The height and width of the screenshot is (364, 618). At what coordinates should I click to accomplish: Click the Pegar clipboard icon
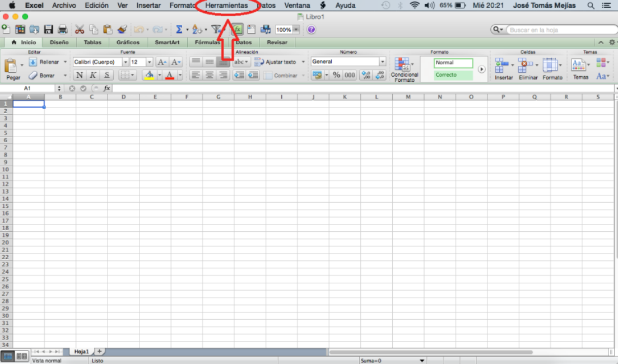point(11,66)
